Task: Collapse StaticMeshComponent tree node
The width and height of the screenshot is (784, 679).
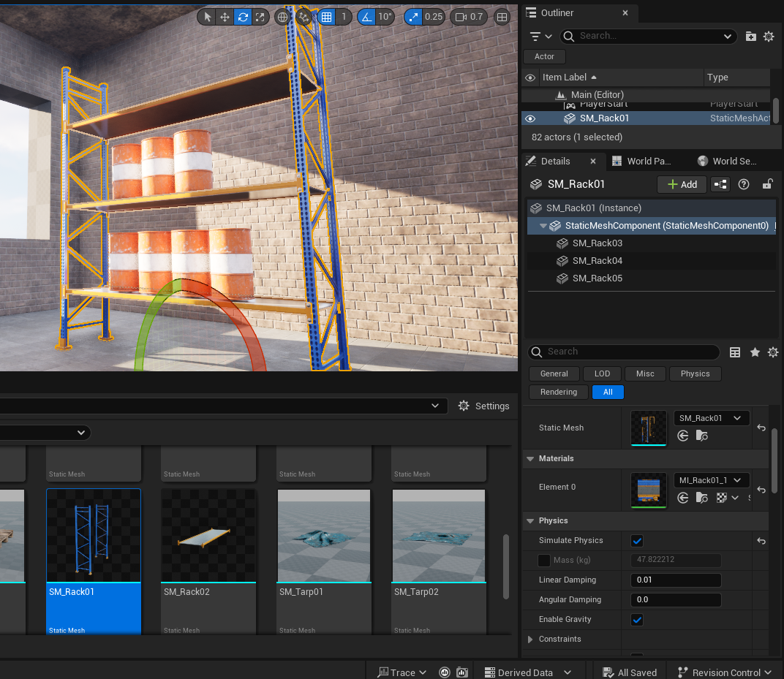Action: click(x=543, y=226)
